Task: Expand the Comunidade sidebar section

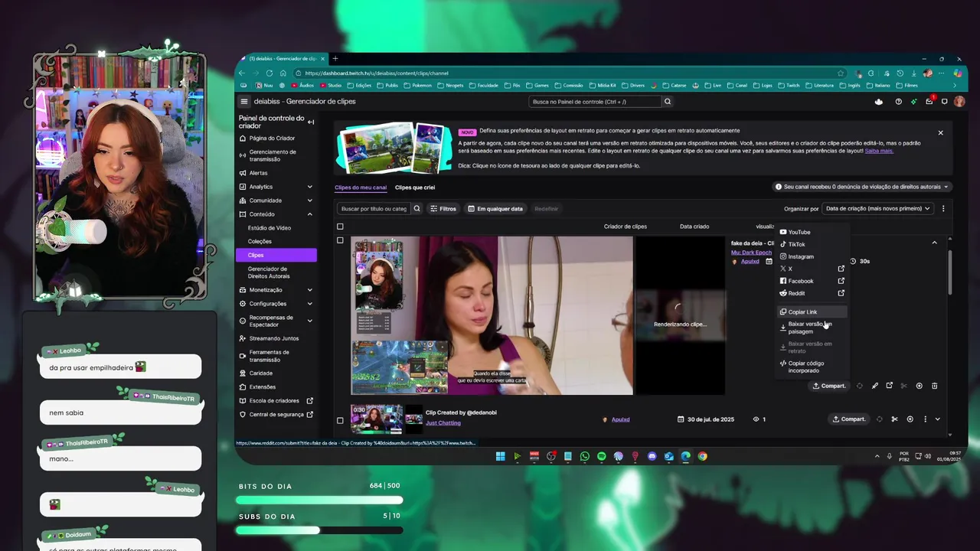Action: click(x=309, y=201)
